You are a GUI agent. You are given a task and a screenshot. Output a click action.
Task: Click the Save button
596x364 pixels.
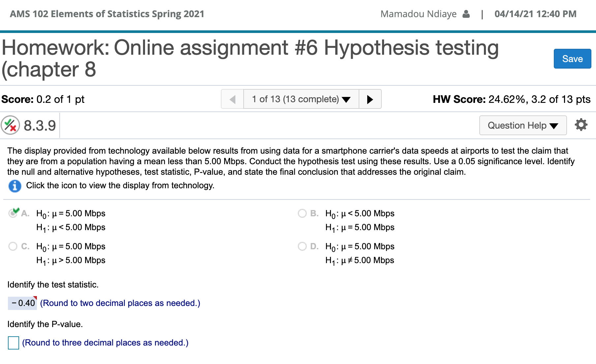[x=572, y=59]
